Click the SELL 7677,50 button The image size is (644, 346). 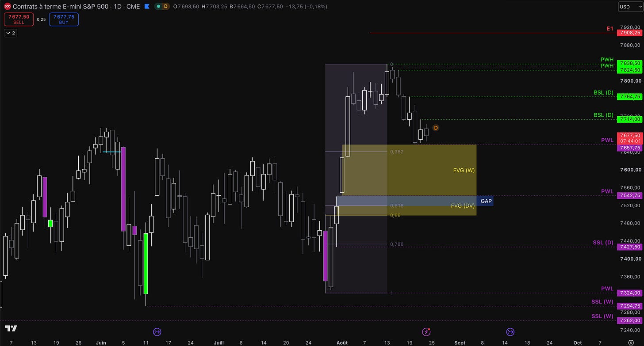point(19,19)
